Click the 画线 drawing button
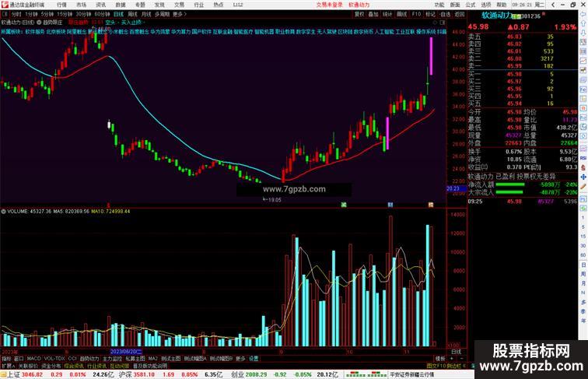The width and height of the screenshot is (588, 379). tap(401, 14)
